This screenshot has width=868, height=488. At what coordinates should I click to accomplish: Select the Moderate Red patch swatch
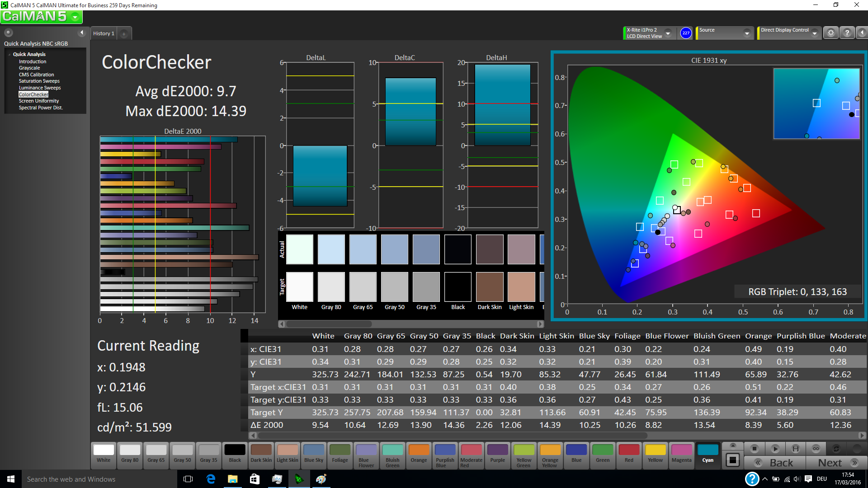[471, 455]
